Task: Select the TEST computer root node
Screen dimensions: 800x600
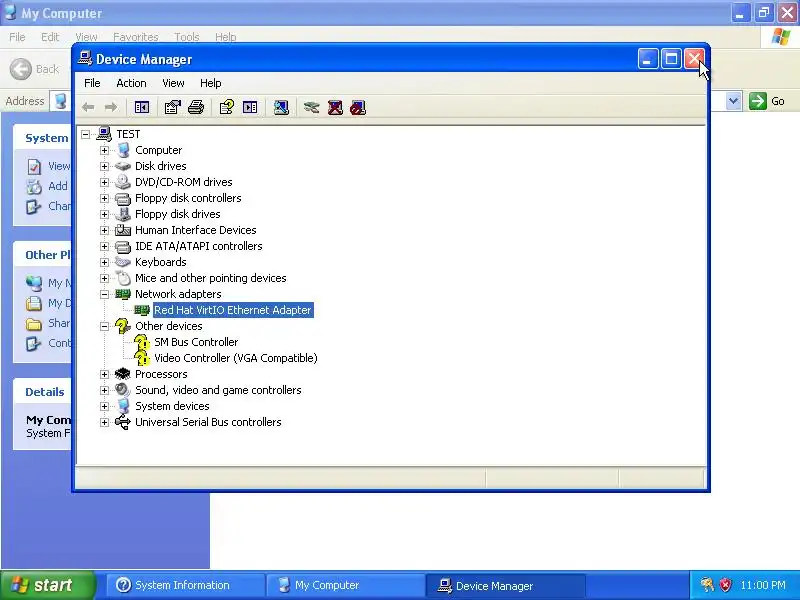Action: (128, 134)
